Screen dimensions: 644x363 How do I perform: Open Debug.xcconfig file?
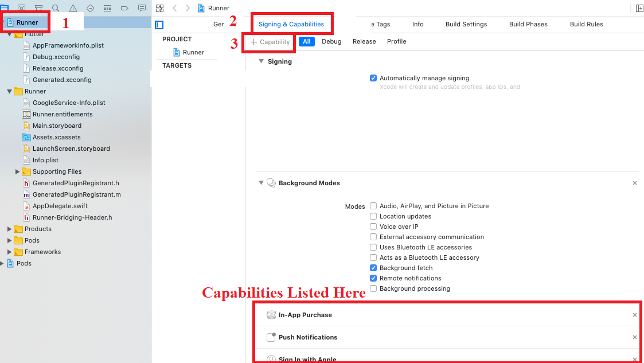[x=52, y=57]
